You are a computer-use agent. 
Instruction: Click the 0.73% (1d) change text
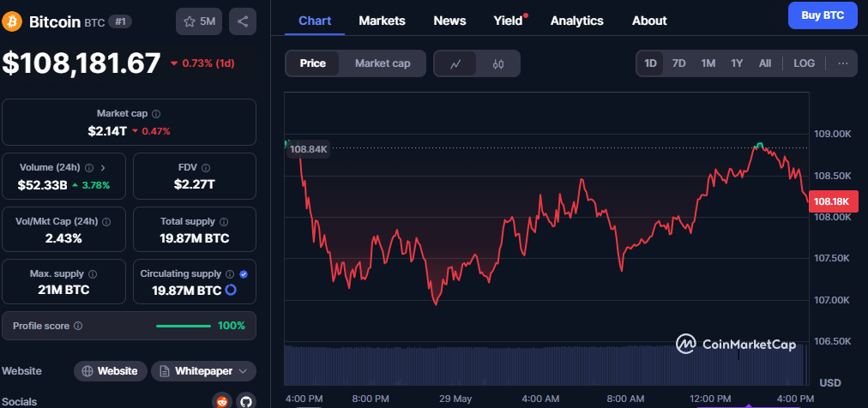point(208,63)
